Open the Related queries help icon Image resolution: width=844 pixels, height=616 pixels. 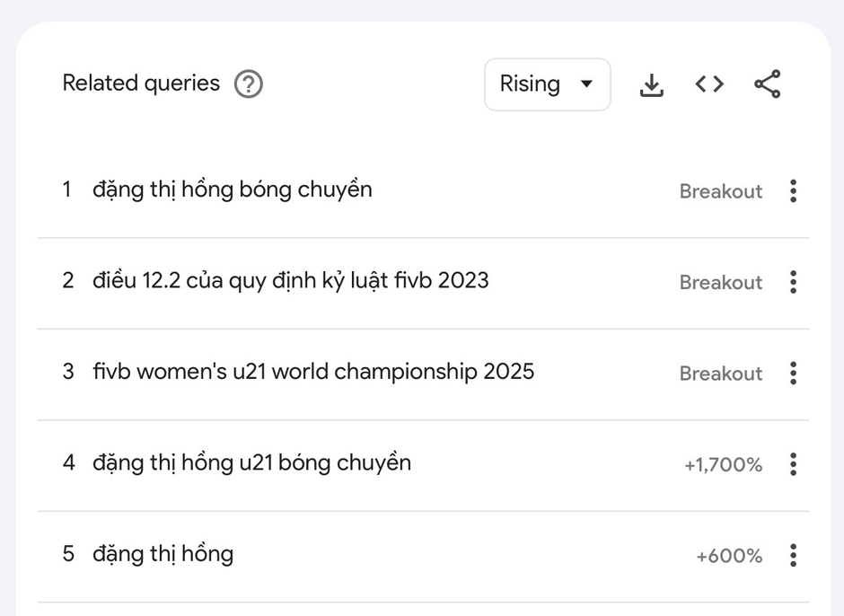point(248,84)
